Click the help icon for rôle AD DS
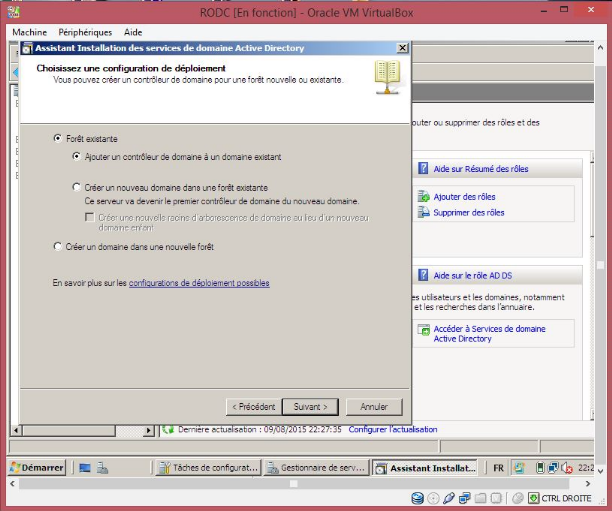612x511 pixels. pyautogui.click(x=424, y=275)
